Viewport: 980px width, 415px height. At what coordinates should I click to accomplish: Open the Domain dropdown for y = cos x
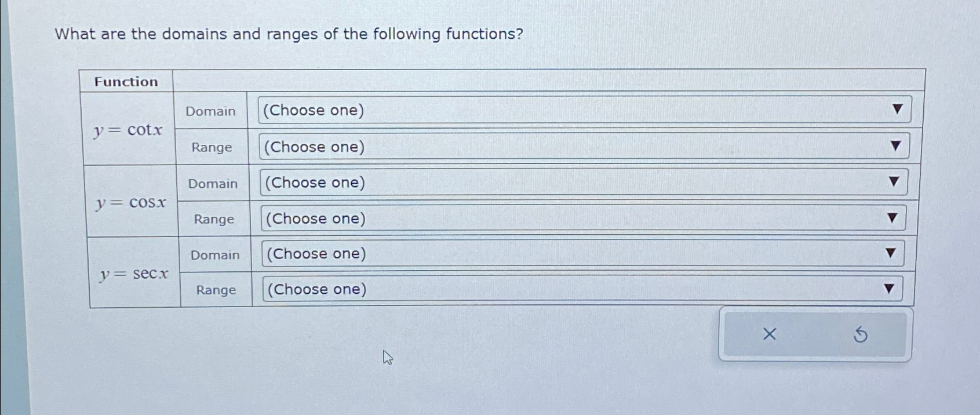point(580,182)
